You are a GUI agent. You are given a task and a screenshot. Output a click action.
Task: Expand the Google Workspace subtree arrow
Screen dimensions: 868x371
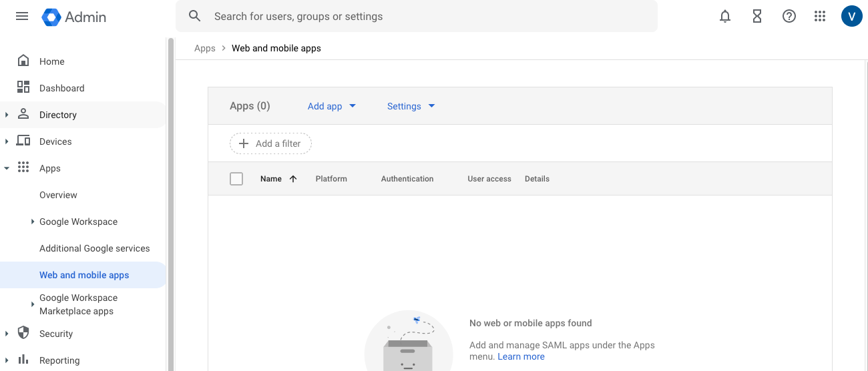point(33,222)
